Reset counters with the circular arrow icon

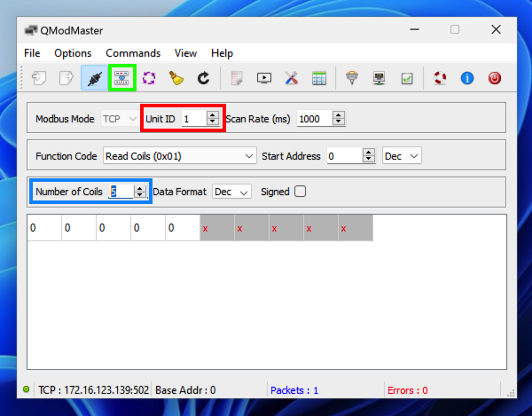(x=204, y=78)
